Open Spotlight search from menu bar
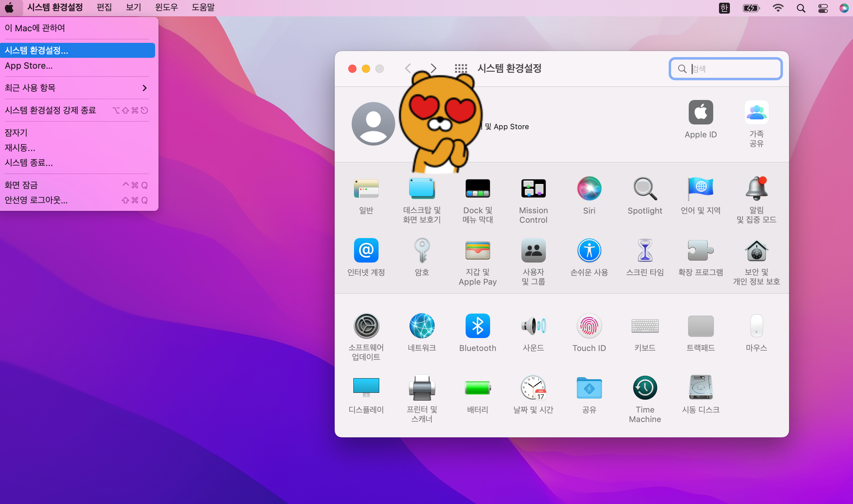The width and height of the screenshot is (853, 504). pyautogui.click(x=801, y=8)
